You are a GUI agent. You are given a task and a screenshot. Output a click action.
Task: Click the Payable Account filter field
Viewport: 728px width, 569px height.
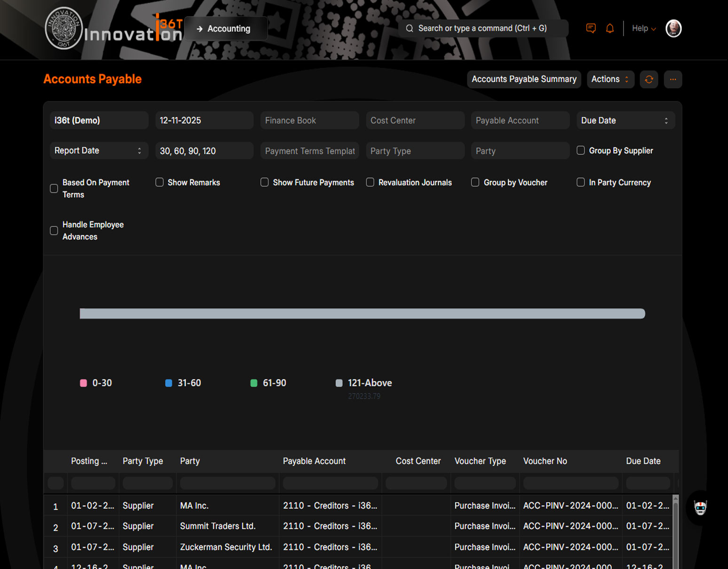tap(520, 120)
